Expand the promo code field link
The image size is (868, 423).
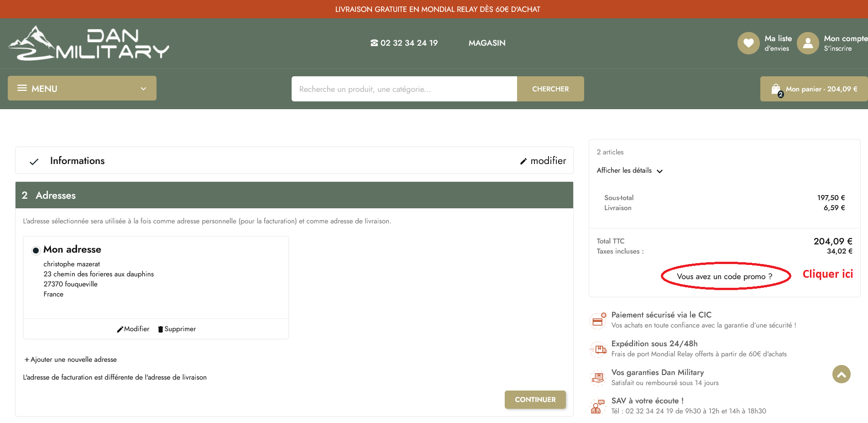point(724,276)
